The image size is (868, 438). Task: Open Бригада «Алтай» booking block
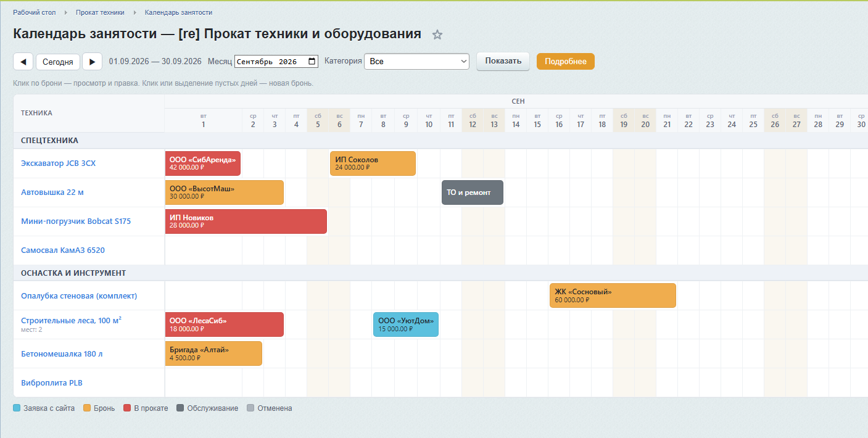(x=213, y=353)
